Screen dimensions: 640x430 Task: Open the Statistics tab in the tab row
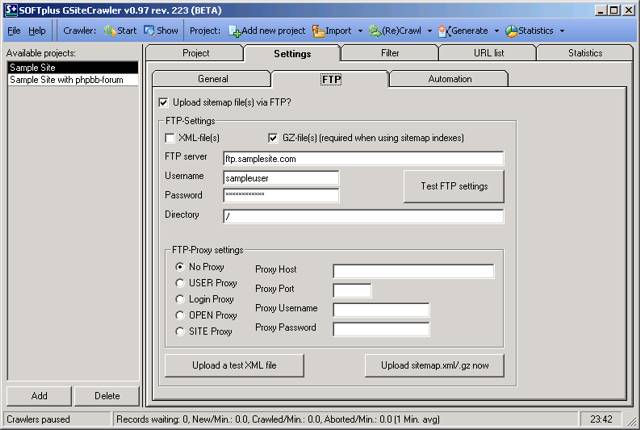pos(585,53)
